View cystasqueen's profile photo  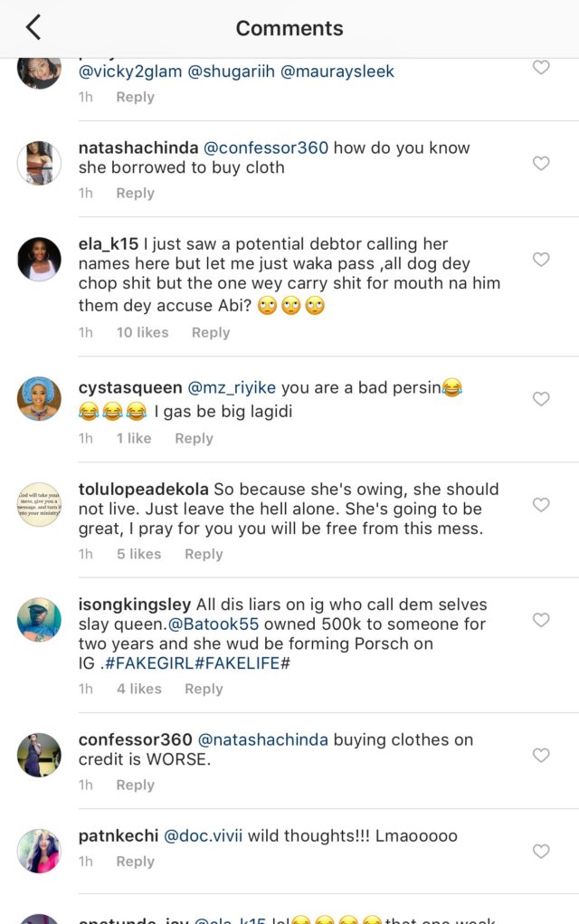tap(39, 399)
